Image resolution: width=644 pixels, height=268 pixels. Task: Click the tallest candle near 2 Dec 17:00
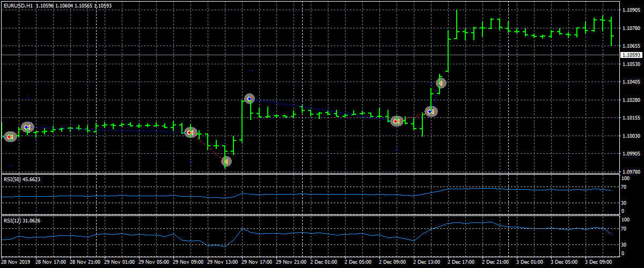tap(448, 51)
